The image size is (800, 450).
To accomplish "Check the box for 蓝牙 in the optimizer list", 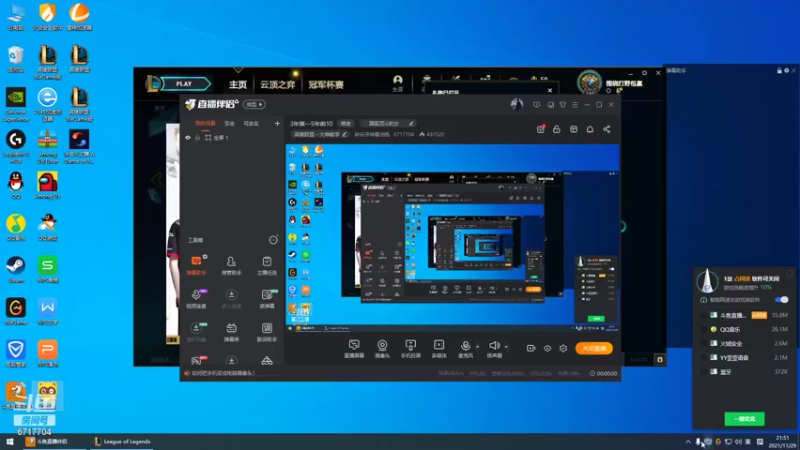I will click(704, 372).
